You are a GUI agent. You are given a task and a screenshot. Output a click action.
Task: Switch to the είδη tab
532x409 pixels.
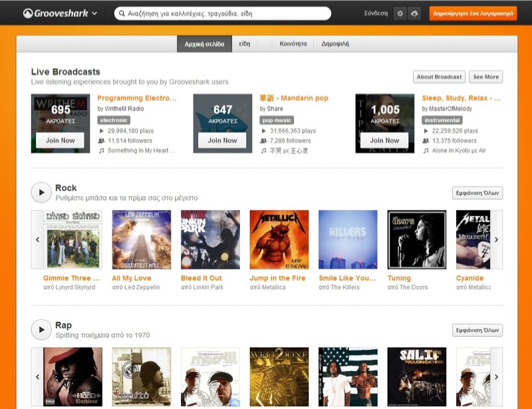click(244, 44)
